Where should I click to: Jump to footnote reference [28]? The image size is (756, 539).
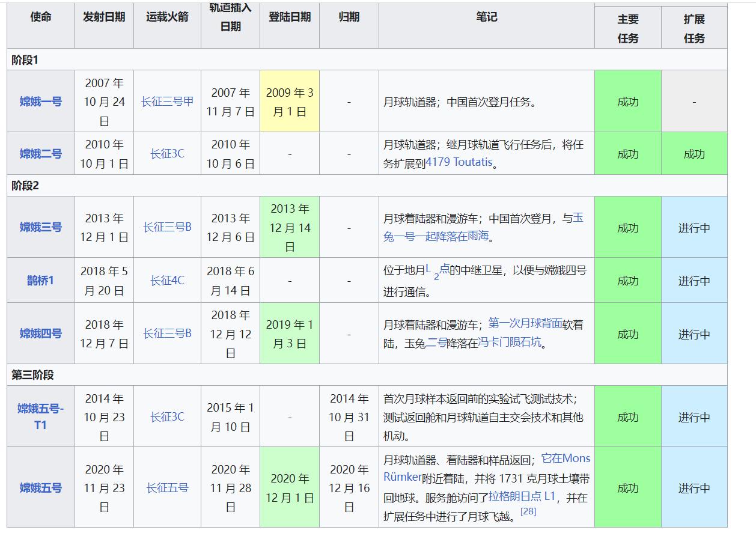[x=528, y=511]
